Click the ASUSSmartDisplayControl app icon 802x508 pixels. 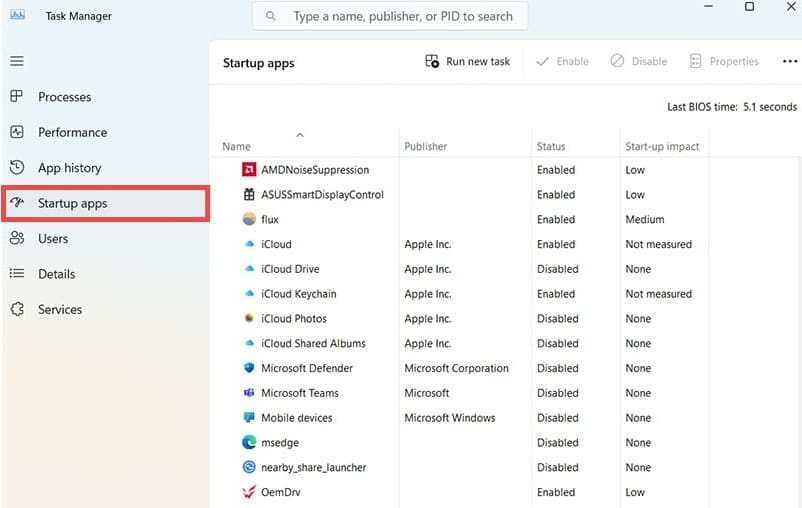[x=249, y=194]
